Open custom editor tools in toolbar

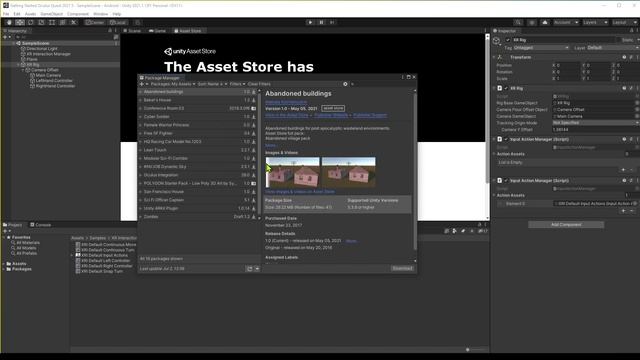click(x=73, y=22)
